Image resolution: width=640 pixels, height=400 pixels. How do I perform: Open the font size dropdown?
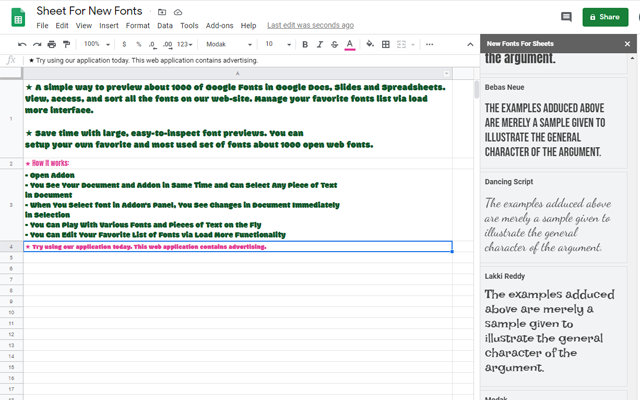[278, 44]
